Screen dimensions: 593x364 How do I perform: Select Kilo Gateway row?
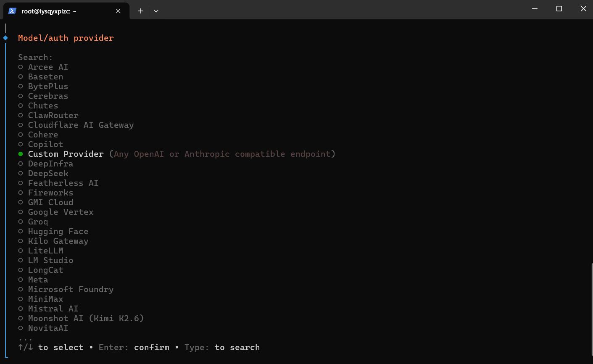pyautogui.click(x=53, y=241)
